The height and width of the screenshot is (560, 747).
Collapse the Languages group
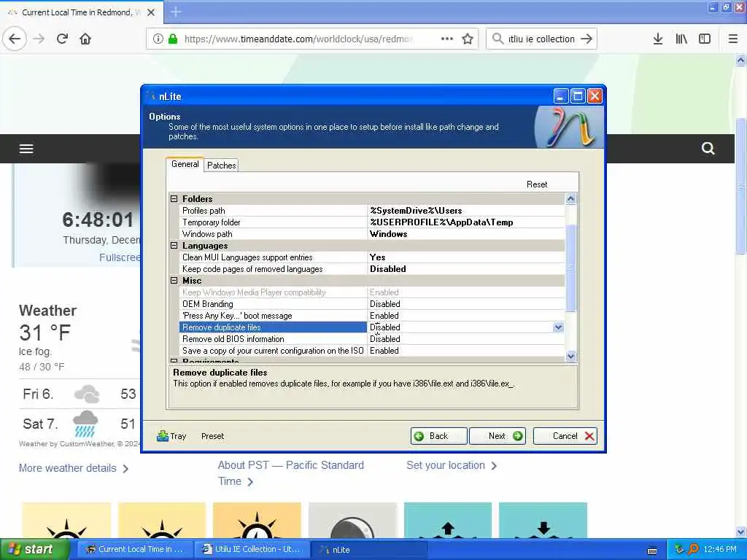pyautogui.click(x=174, y=245)
